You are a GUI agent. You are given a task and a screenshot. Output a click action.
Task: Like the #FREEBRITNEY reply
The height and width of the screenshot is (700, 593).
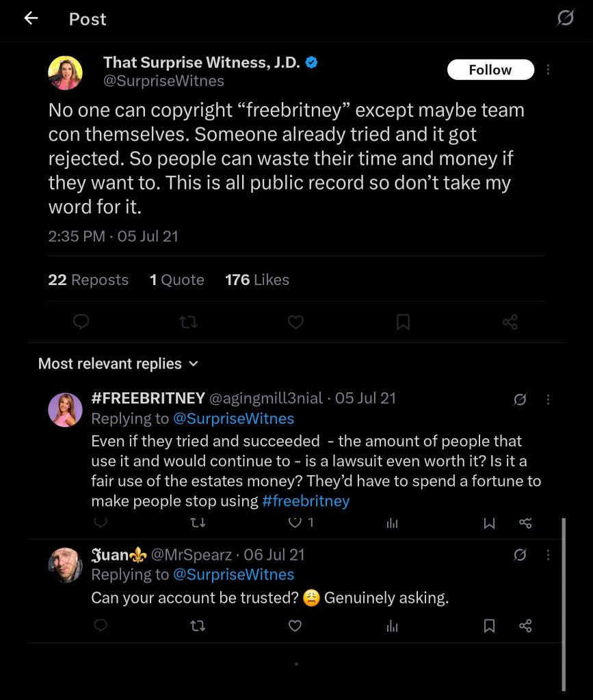pyautogui.click(x=295, y=523)
